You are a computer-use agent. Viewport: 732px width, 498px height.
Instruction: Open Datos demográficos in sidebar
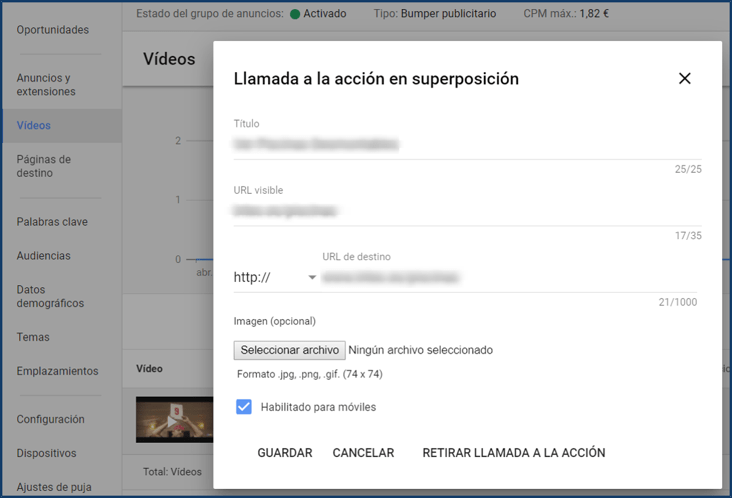[50, 296]
